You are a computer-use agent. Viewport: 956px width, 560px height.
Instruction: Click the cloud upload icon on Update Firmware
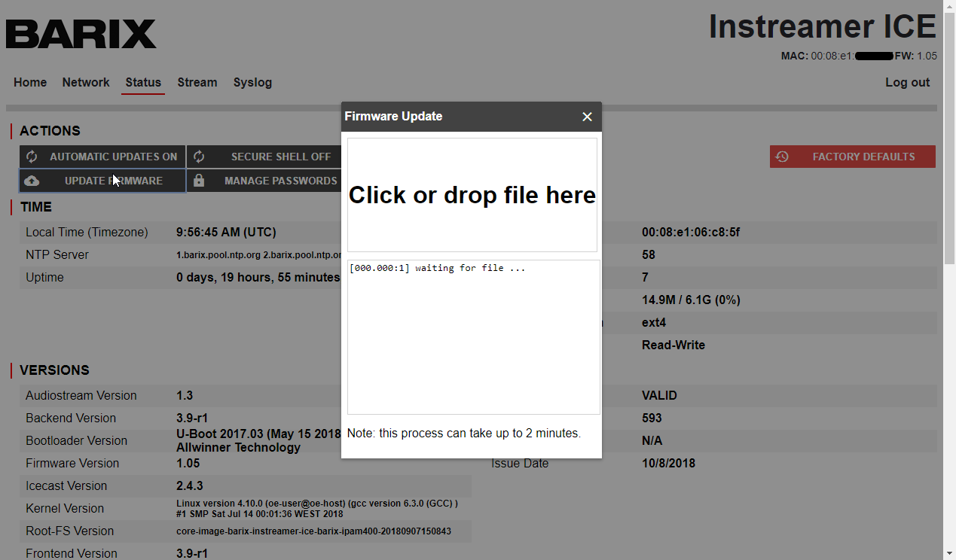point(32,181)
